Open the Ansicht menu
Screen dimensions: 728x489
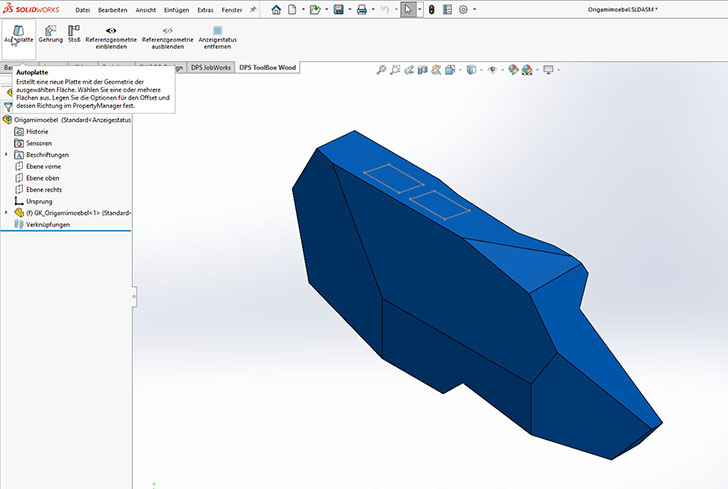pos(146,10)
